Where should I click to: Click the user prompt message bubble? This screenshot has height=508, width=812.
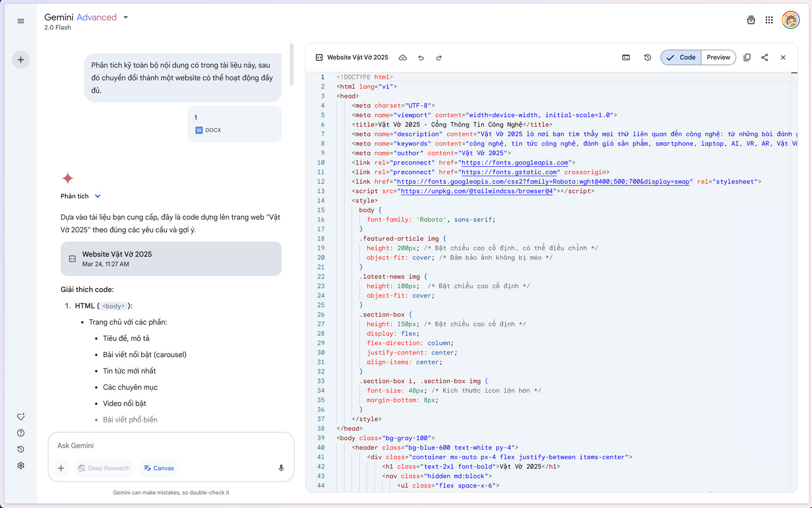(183, 78)
